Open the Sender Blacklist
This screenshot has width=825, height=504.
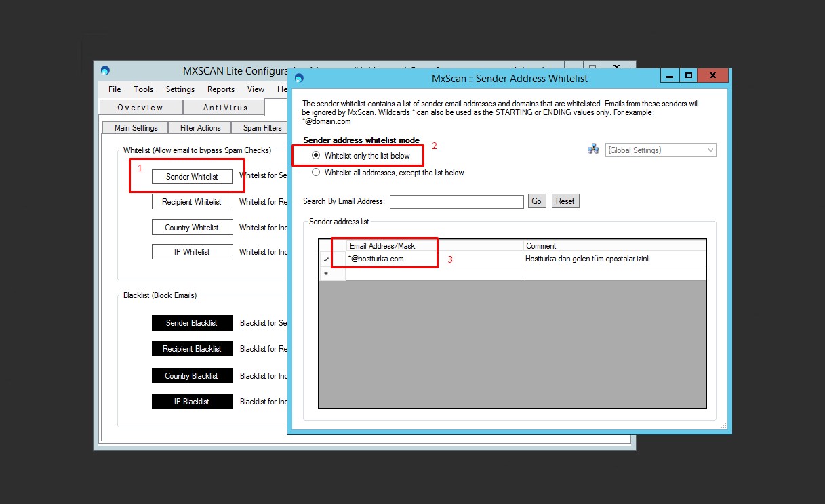[192, 322]
